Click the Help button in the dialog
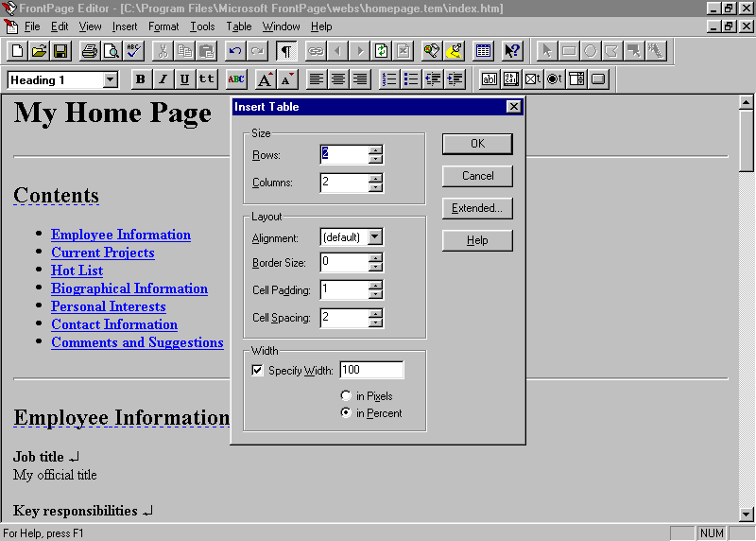 pyautogui.click(x=477, y=240)
